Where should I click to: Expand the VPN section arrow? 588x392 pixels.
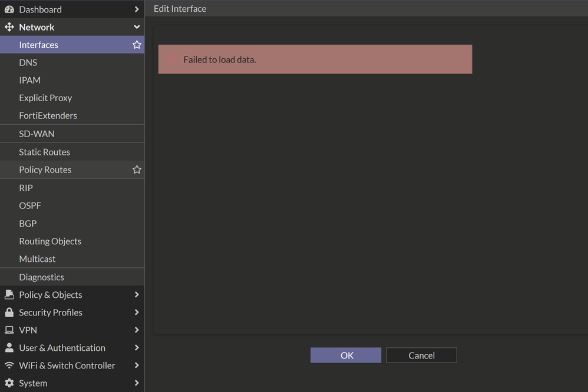point(137,330)
